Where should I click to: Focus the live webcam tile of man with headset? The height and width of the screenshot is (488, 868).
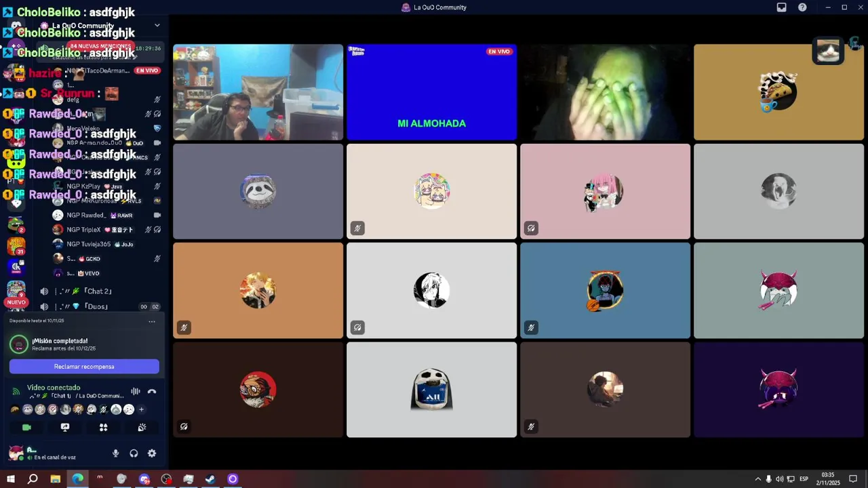(258, 92)
